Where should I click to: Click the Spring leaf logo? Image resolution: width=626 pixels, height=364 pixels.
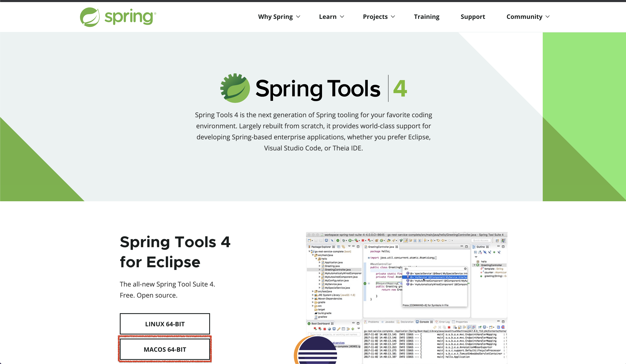90,17
